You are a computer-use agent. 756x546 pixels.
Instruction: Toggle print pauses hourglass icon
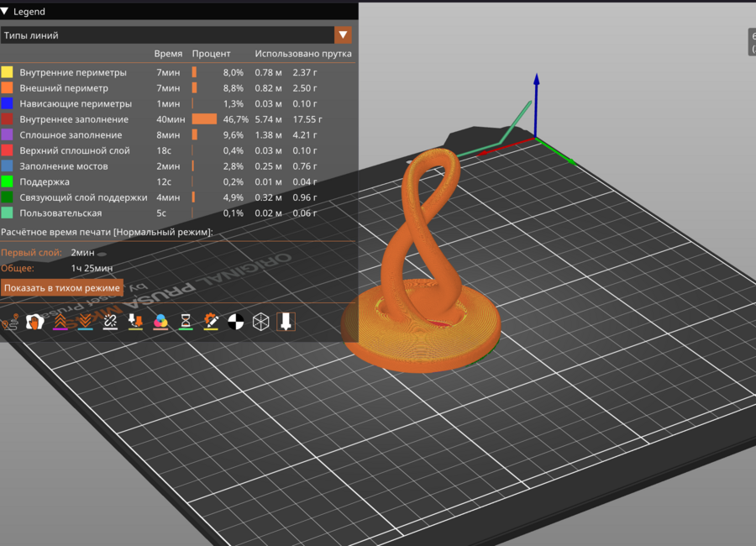pyautogui.click(x=186, y=322)
